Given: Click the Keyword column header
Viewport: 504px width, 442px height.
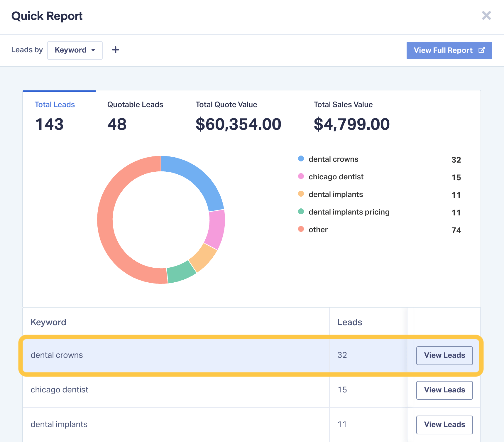Looking at the screenshot, I should [48, 322].
